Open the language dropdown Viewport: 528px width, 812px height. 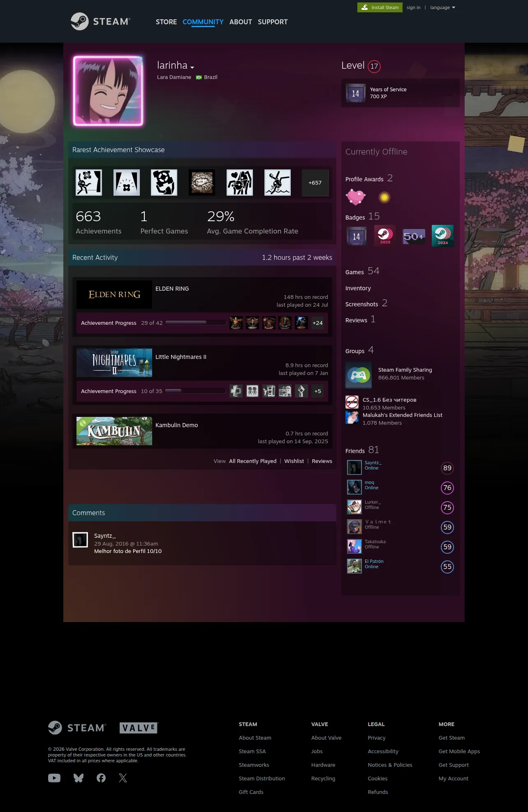pos(442,7)
